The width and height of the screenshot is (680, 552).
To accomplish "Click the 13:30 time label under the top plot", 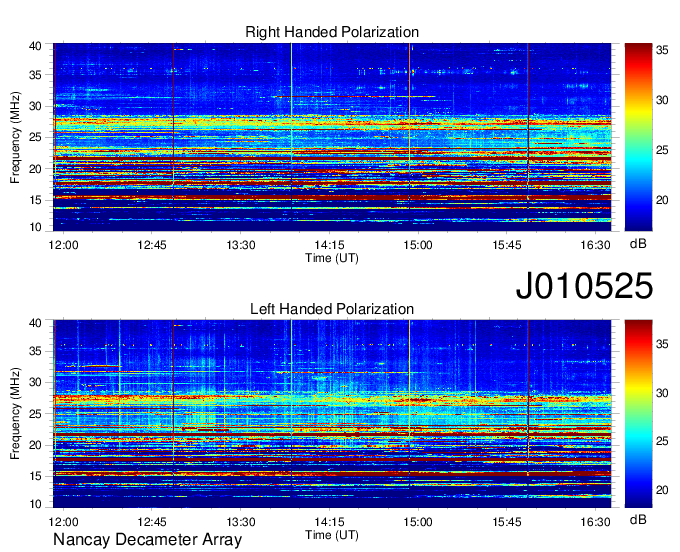I will [x=241, y=245].
